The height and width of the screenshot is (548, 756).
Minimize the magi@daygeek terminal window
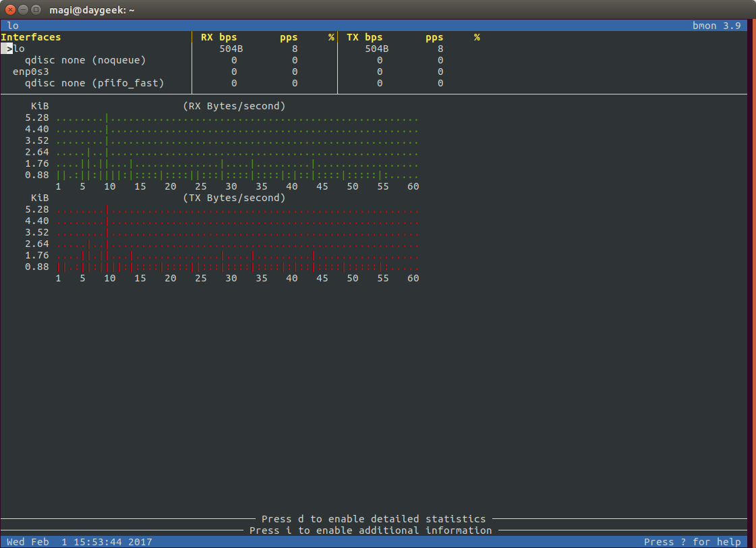[23, 9]
